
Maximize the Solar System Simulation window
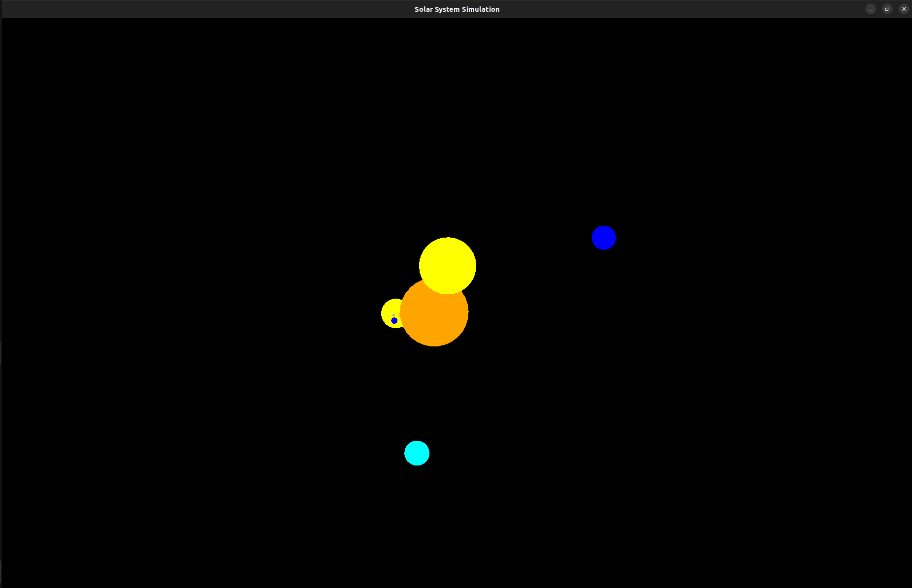pyautogui.click(x=887, y=9)
